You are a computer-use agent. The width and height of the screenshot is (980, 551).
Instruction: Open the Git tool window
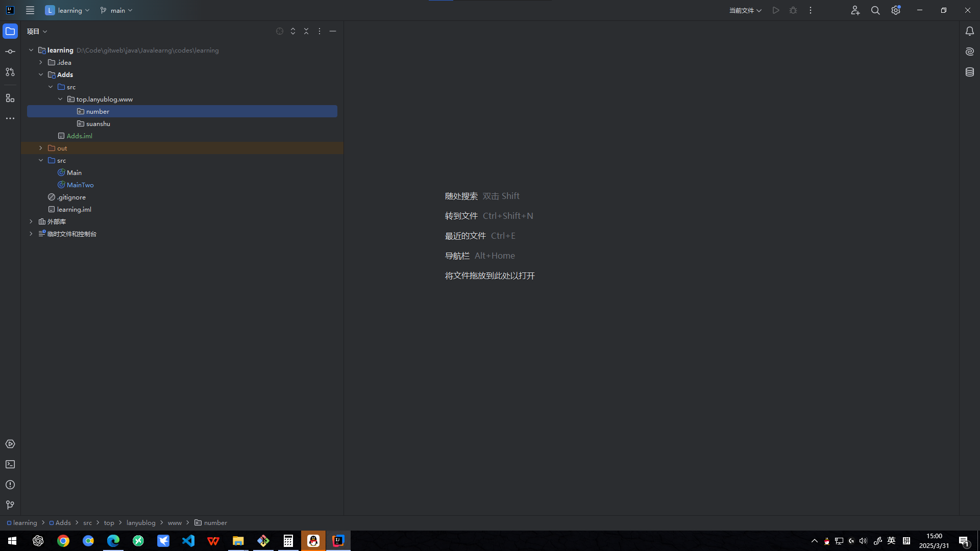[10, 505]
